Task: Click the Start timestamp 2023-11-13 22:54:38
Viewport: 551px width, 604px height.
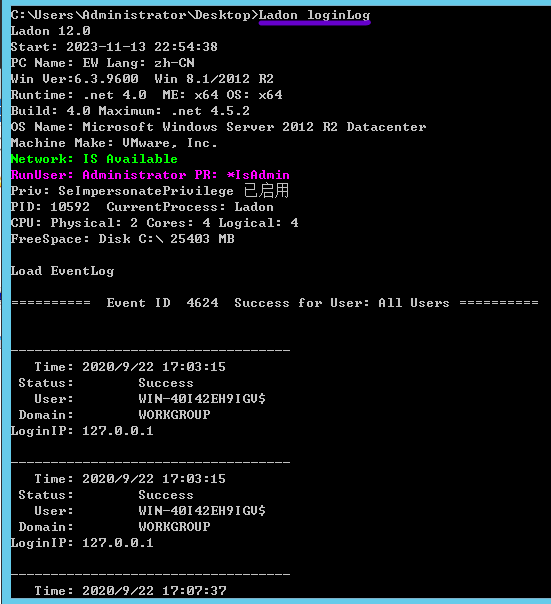Action: pos(114,47)
